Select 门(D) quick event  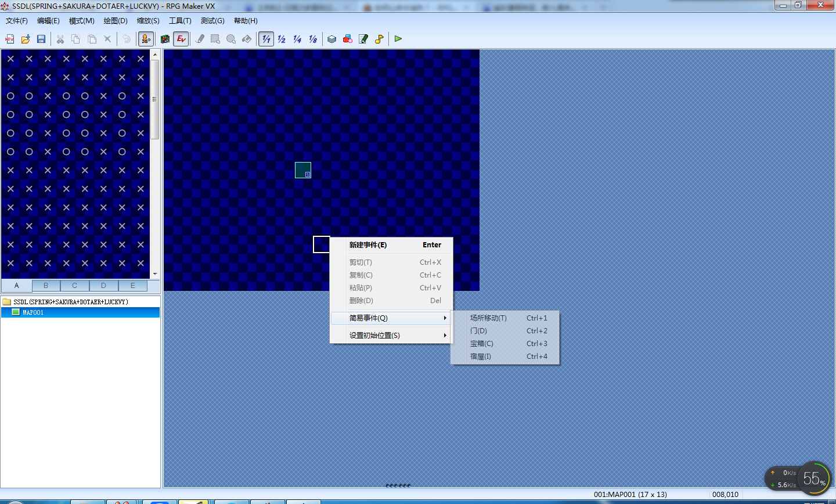pyautogui.click(x=505, y=331)
